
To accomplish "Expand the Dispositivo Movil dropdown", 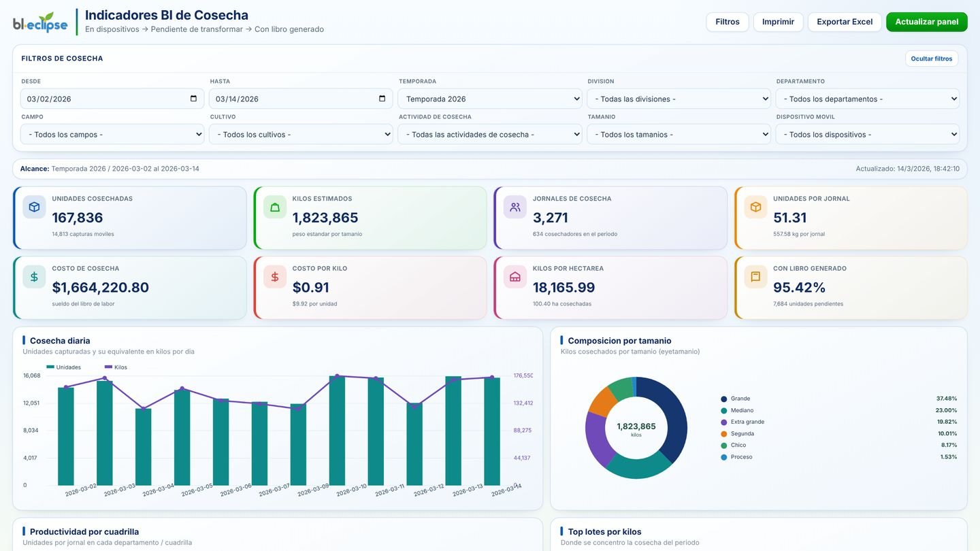I will (868, 134).
